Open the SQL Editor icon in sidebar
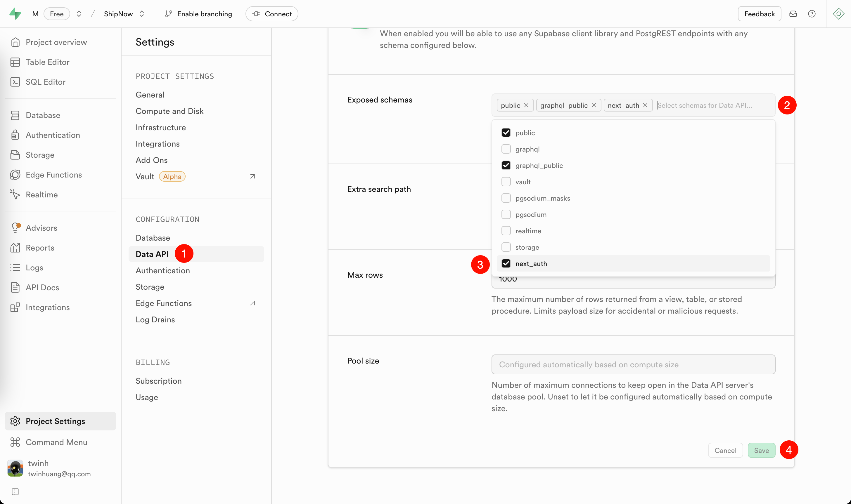This screenshot has height=504, width=851. tap(15, 82)
